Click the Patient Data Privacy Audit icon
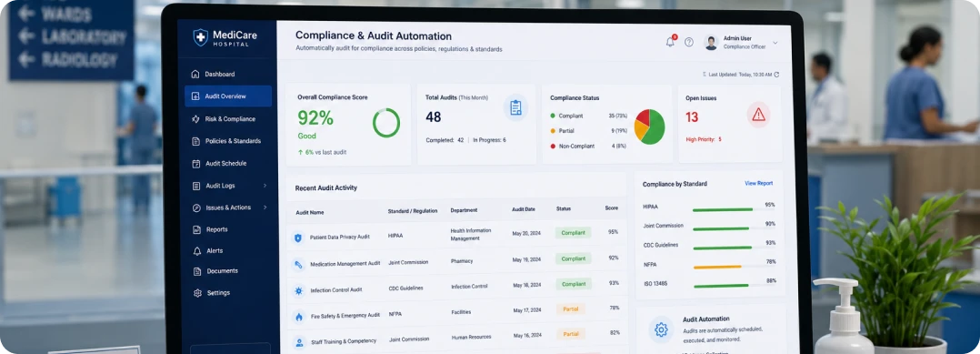This screenshot has width=980, height=354. [298, 238]
